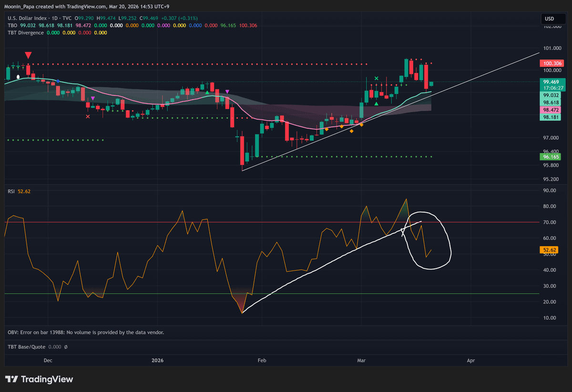Click the 30.00 RSI axis label
The width and height of the screenshot is (572, 392).
[x=550, y=286]
